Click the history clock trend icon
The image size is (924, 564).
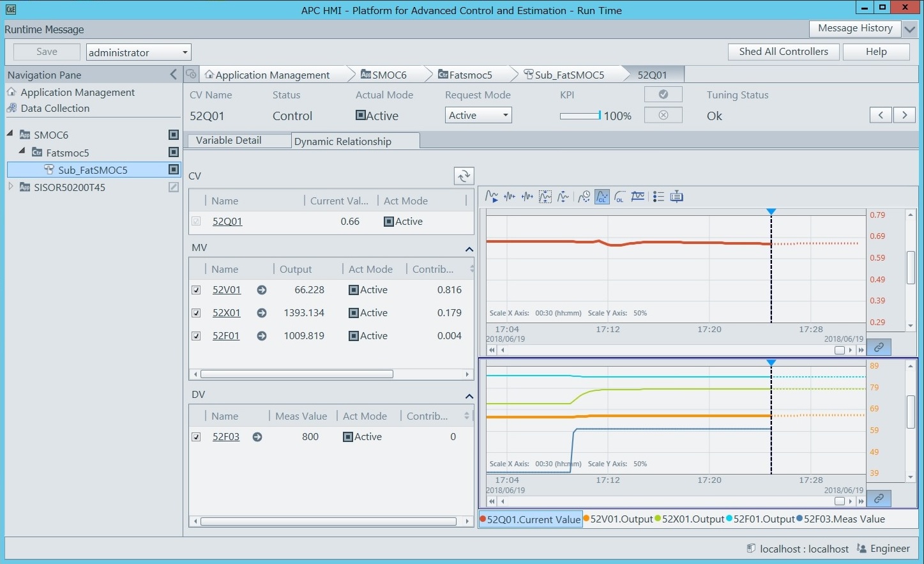584,197
